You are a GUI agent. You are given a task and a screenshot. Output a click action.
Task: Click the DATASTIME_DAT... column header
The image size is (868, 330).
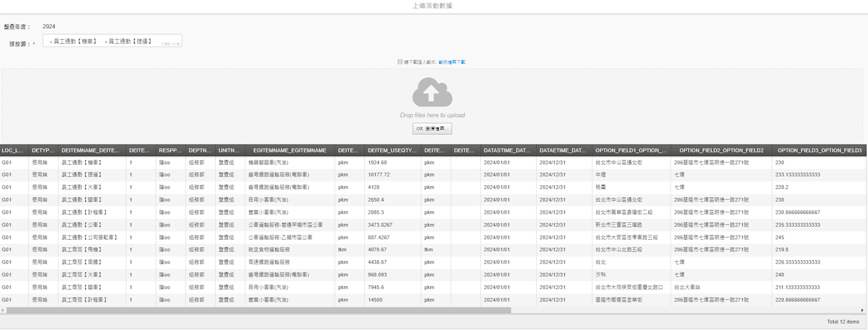coord(507,151)
